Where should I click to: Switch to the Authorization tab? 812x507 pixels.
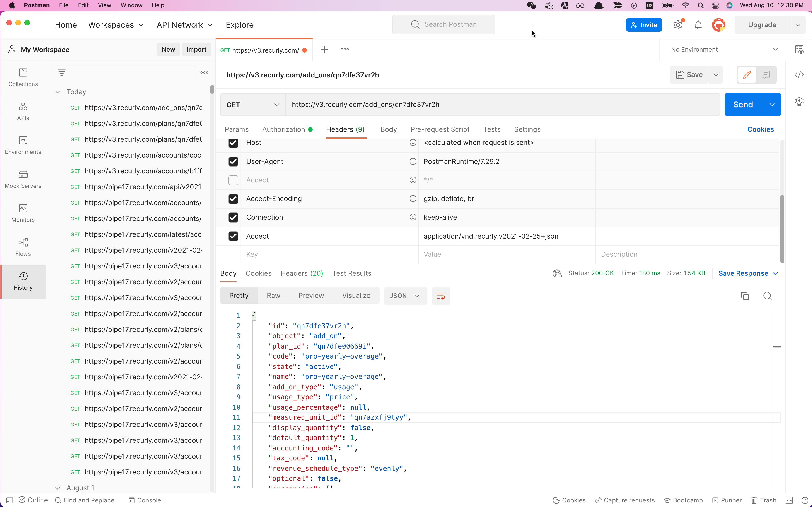tap(283, 129)
